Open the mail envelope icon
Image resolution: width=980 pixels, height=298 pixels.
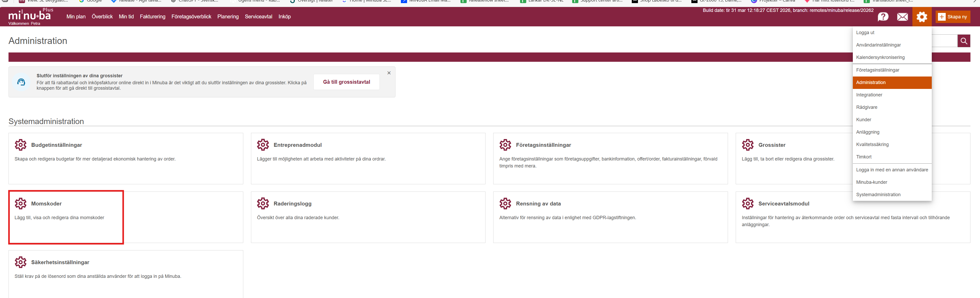coord(902,17)
